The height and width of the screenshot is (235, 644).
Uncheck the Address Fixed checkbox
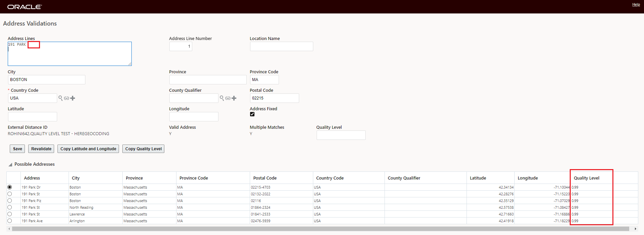tap(252, 114)
